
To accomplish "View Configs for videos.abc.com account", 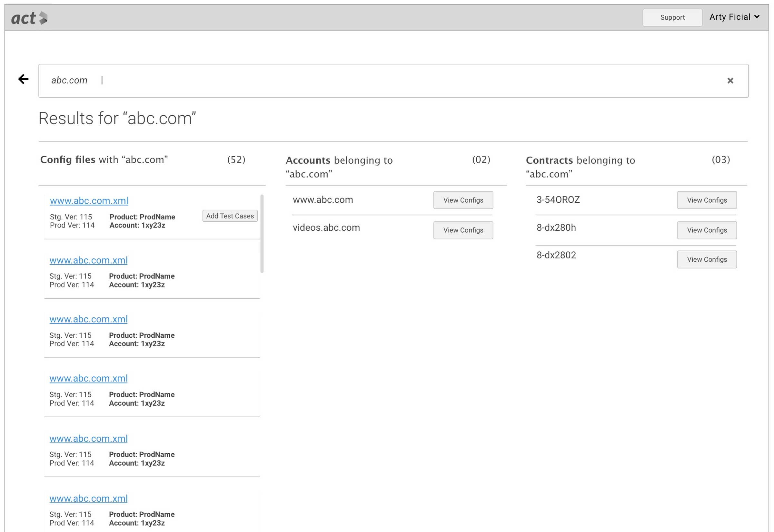I will coord(463,230).
